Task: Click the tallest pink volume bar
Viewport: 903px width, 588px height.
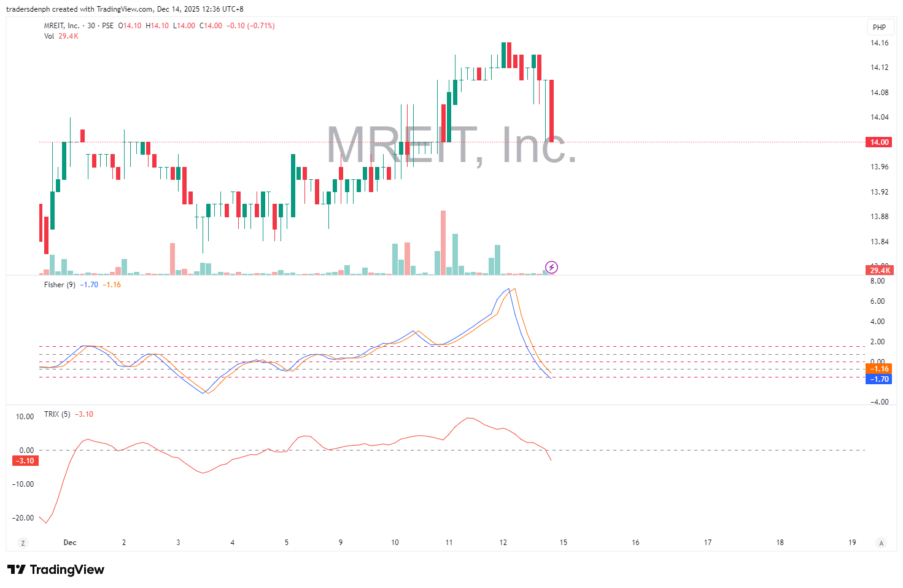Action: click(443, 242)
